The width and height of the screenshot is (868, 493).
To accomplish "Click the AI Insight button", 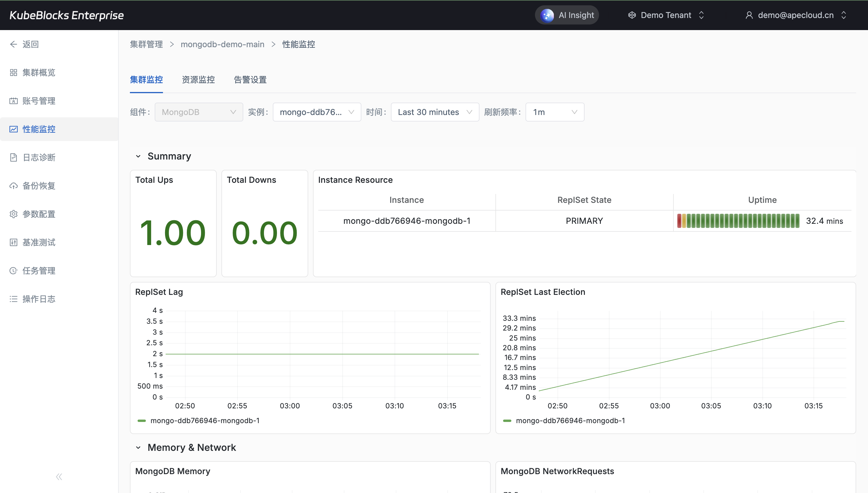I will click(x=567, y=15).
